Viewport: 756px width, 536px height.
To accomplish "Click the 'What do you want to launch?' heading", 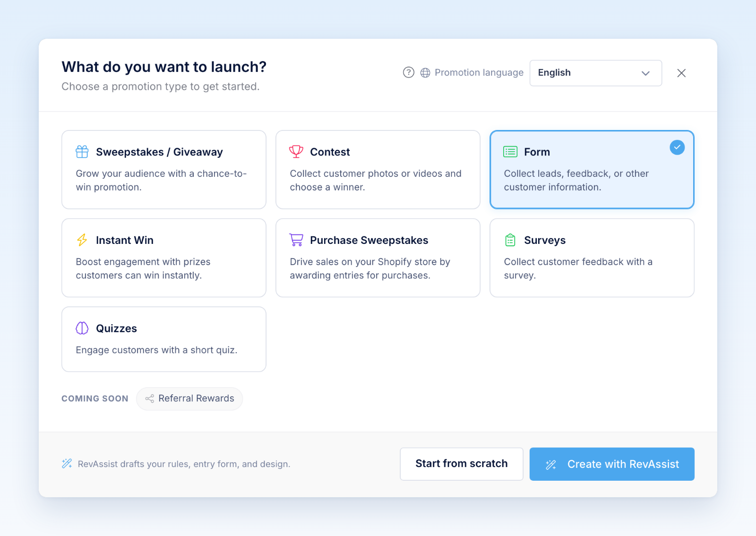I will (164, 67).
